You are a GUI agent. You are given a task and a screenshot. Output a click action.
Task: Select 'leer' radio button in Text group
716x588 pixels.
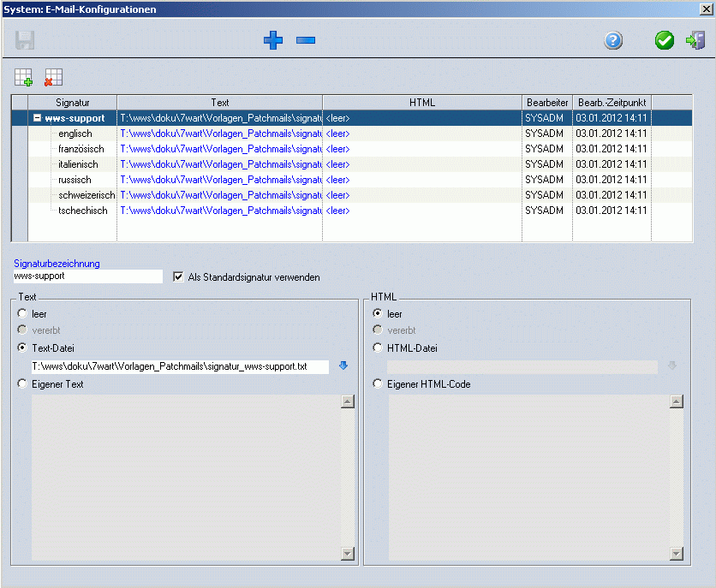pos(22,314)
